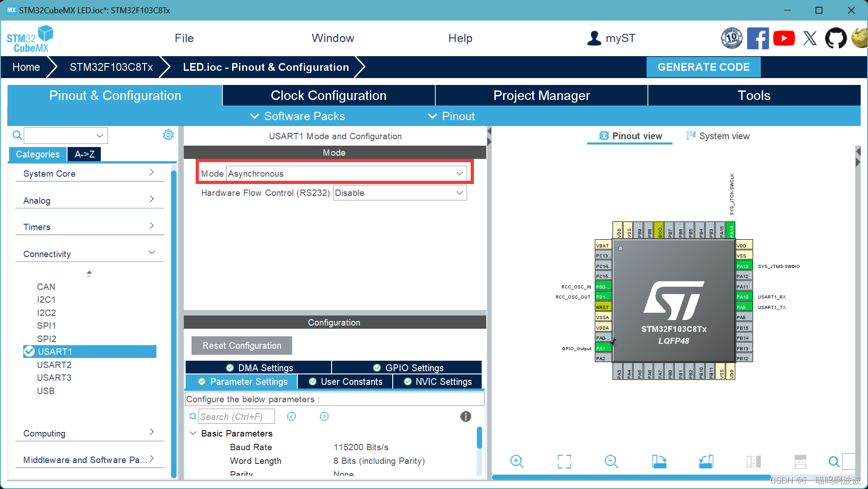868x489 pixels.
Task: Open the NVIC Settings tab
Action: point(438,381)
